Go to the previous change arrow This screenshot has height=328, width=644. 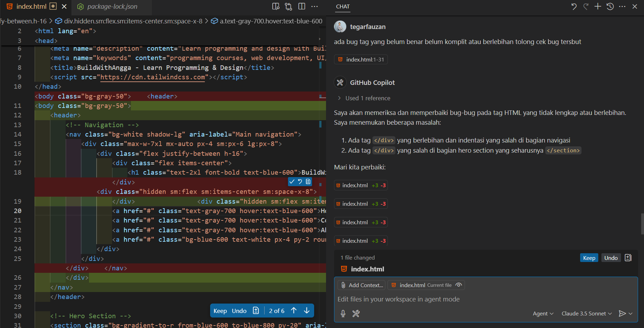[x=294, y=311]
